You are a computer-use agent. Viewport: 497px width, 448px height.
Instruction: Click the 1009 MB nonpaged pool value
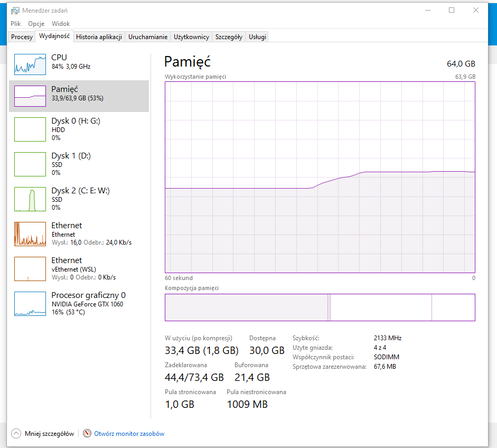pyautogui.click(x=247, y=404)
